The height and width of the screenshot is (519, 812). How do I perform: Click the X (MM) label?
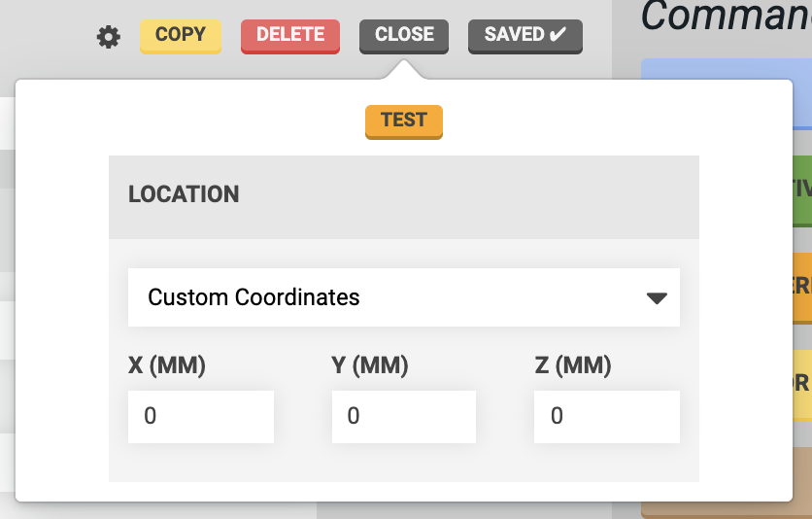(167, 365)
